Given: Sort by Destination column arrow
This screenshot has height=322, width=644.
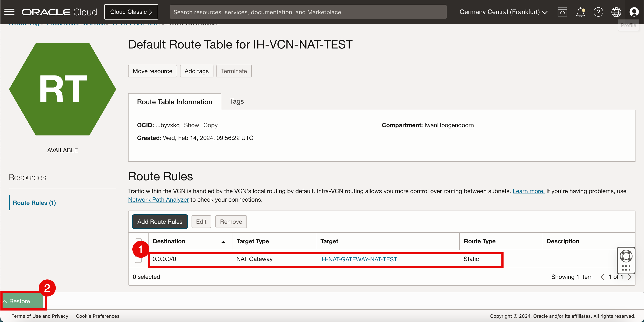Looking at the screenshot, I should [223, 242].
